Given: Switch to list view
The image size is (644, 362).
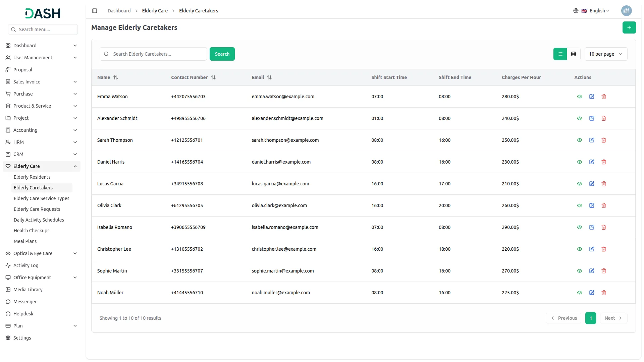Looking at the screenshot, I should pyautogui.click(x=560, y=54).
